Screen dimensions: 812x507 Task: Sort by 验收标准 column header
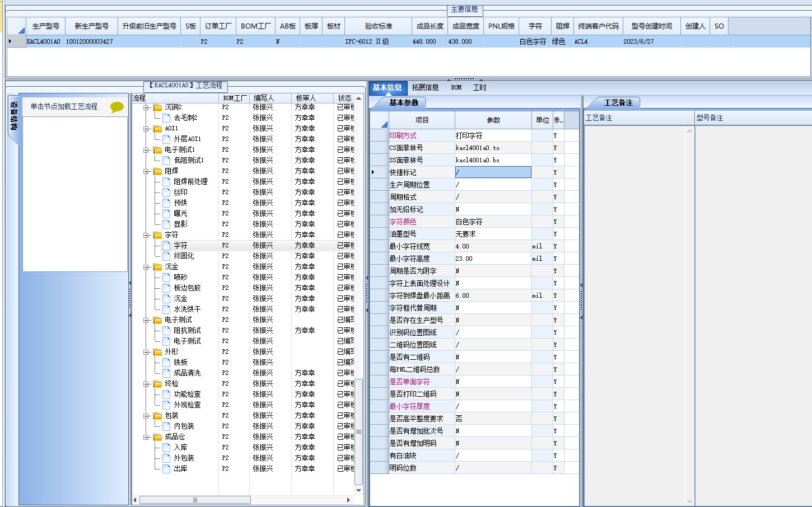(379, 26)
